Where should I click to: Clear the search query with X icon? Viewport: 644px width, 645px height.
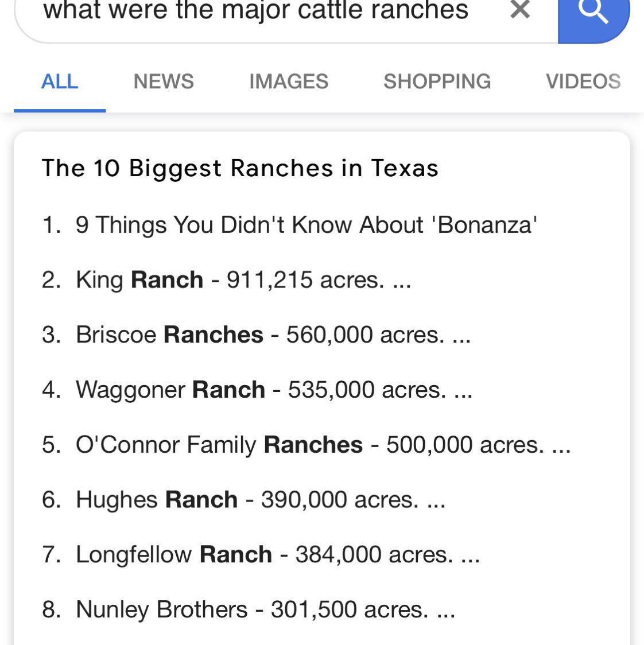pos(519,10)
